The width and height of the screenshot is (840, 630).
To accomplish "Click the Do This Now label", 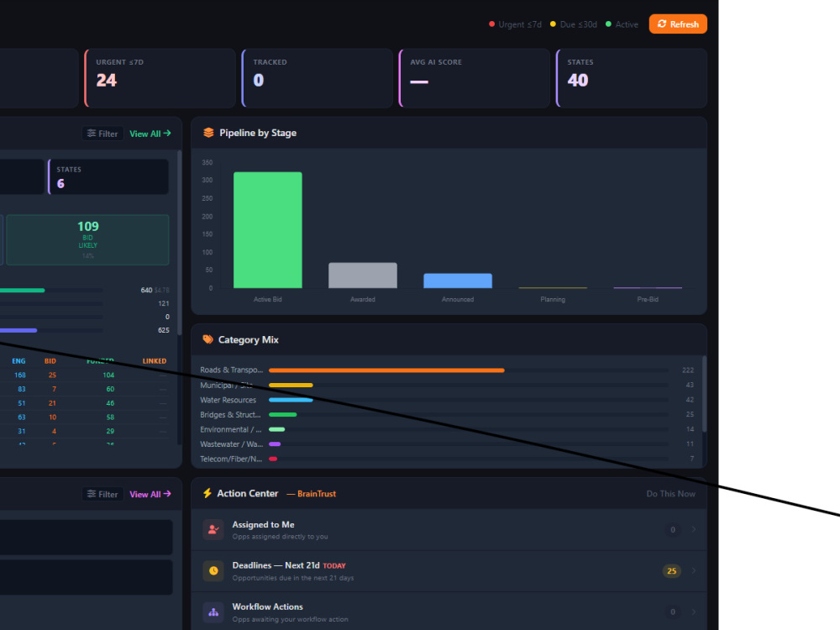I will (670, 493).
